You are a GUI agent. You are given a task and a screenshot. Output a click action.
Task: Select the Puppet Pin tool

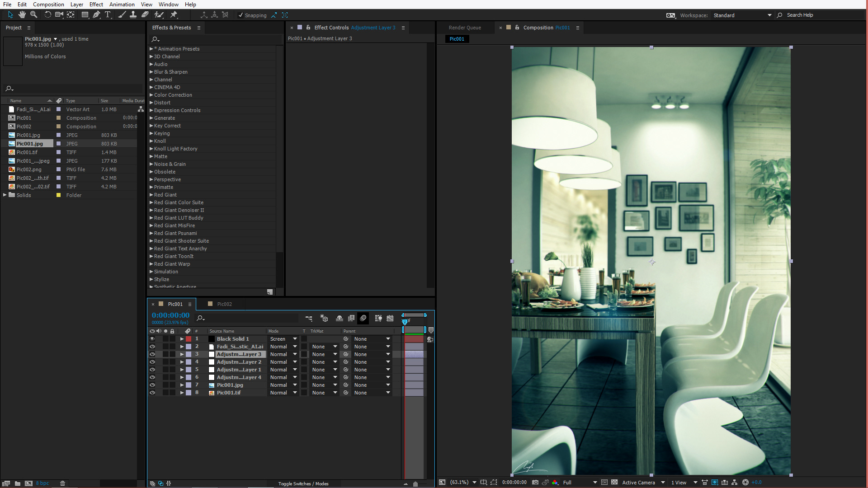(174, 15)
